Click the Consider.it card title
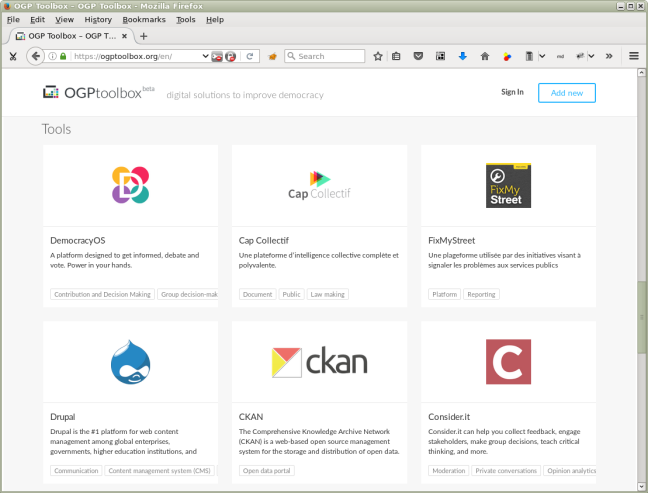The width and height of the screenshot is (648, 493). pos(449,417)
